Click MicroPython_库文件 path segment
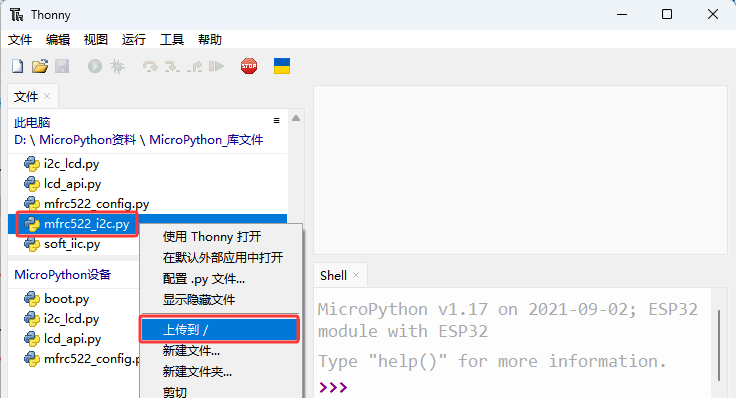The image size is (736, 398). pyautogui.click(x=206, y=140)
